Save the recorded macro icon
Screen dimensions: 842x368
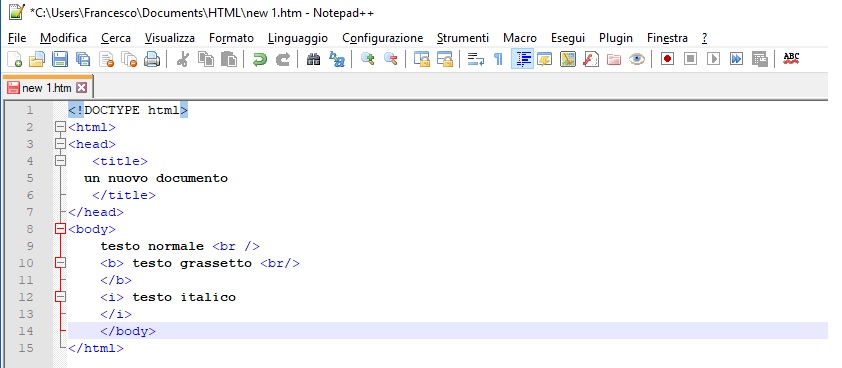coord(759,59)
